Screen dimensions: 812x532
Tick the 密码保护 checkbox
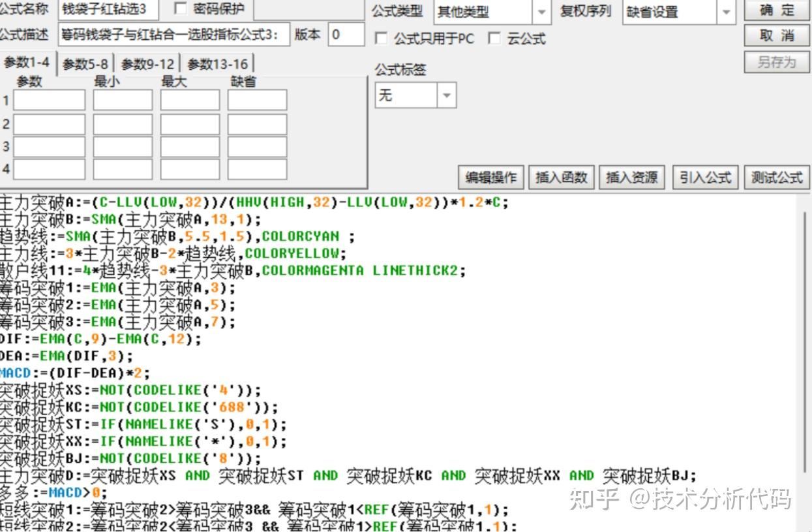point(180,9)
